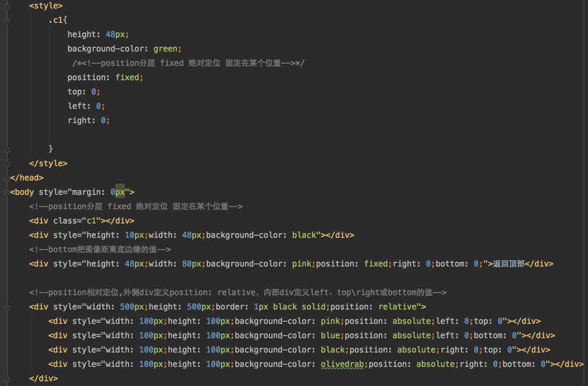
Task: Toggle fold marker beside </head> tag
Action: click(x=7, y=178)
